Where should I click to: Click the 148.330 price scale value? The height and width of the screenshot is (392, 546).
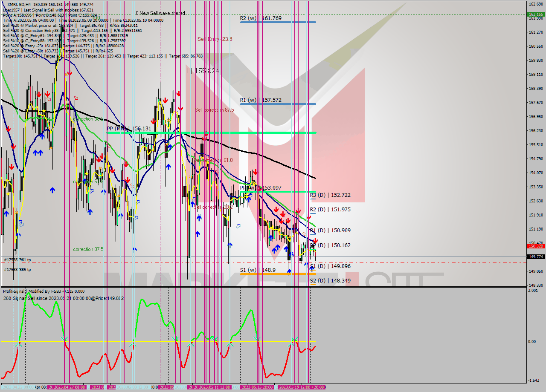point(536,285)
